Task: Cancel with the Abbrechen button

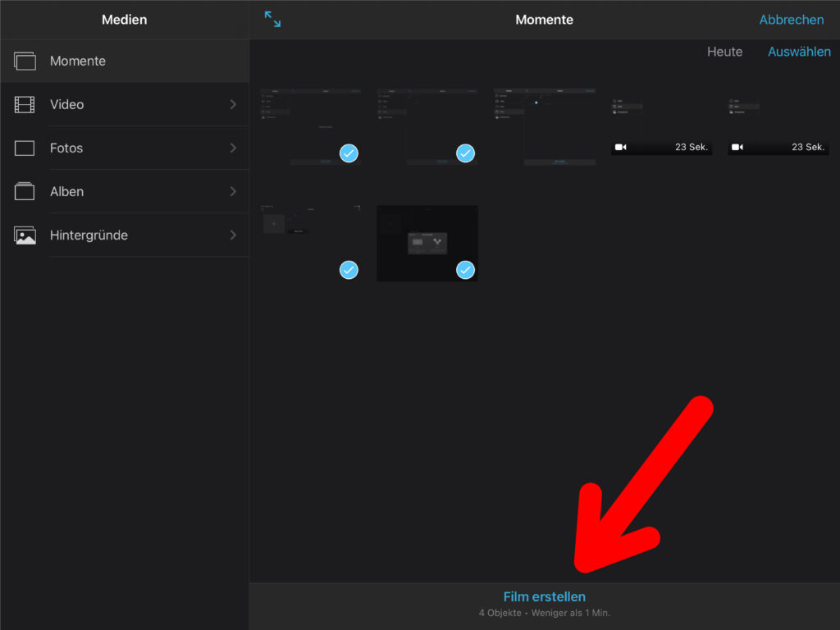Action: (791, 20)
